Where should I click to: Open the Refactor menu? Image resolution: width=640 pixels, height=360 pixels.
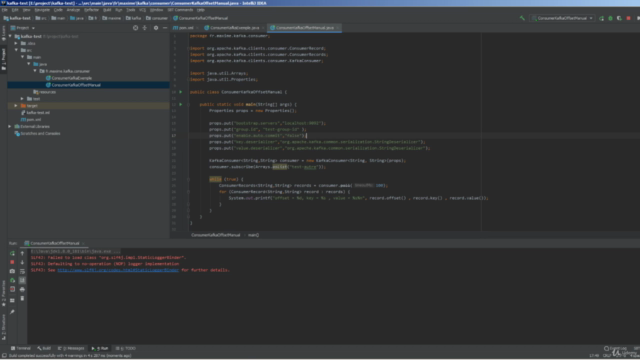(x=91, y=10)
